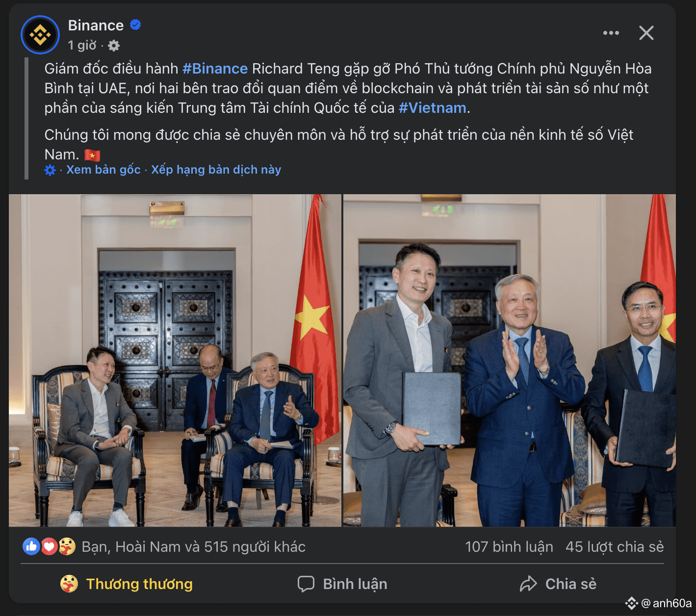Screen dimensions: 696x616
Task: Toggle the Thương thương reaction button
Action: point(127,584)
